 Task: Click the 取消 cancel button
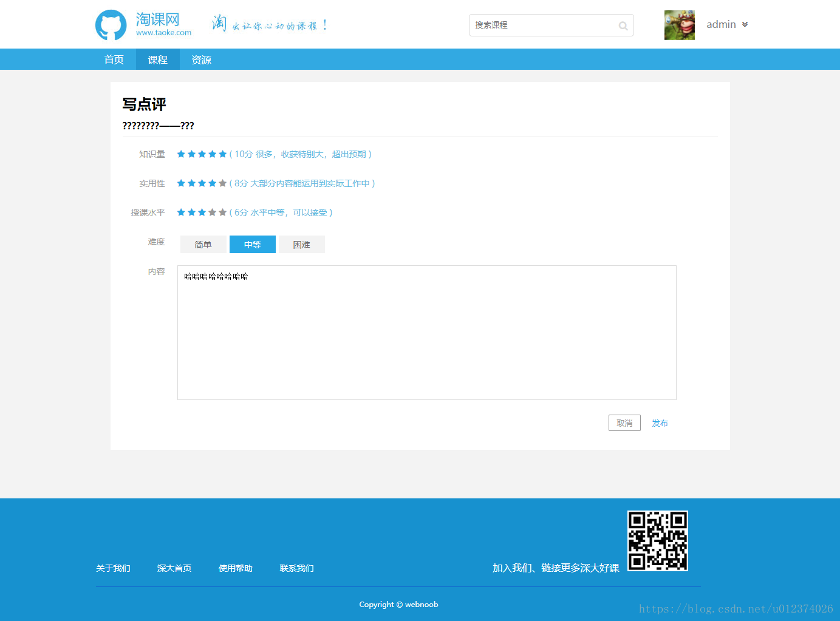[624, 423]
